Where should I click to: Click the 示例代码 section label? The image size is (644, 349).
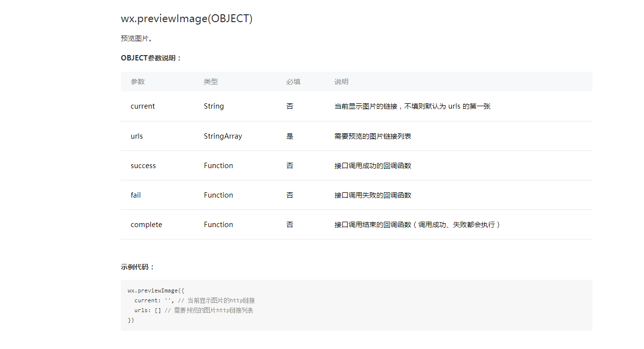[x=138, y=267]
